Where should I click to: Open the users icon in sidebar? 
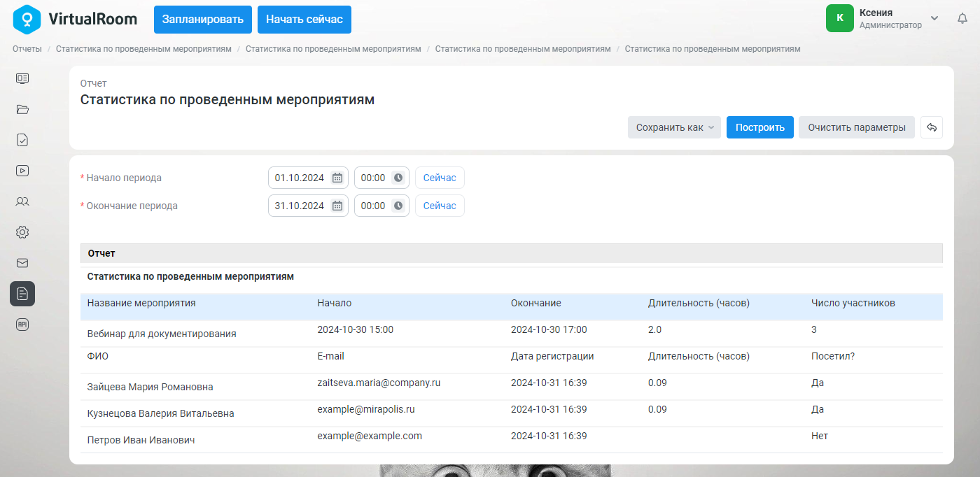(22, 201)
